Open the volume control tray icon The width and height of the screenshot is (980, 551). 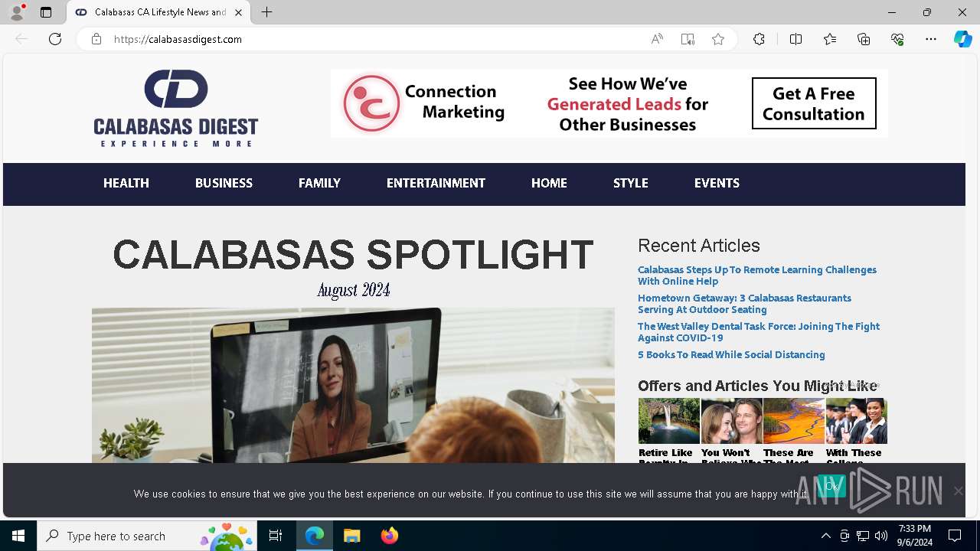pyautogui.click(x=881, y=536)
